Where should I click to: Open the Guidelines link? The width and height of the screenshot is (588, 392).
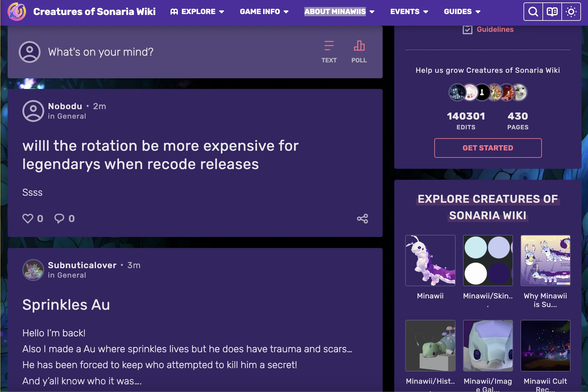[495, 29]
